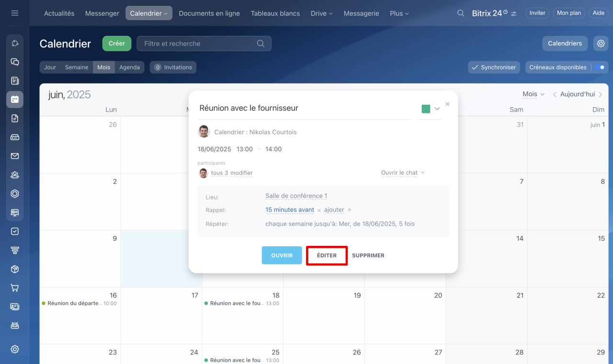This screenshot has height=364, width=613.
Task: Open the workgroups people icon in sidebar
Action: 15,175
